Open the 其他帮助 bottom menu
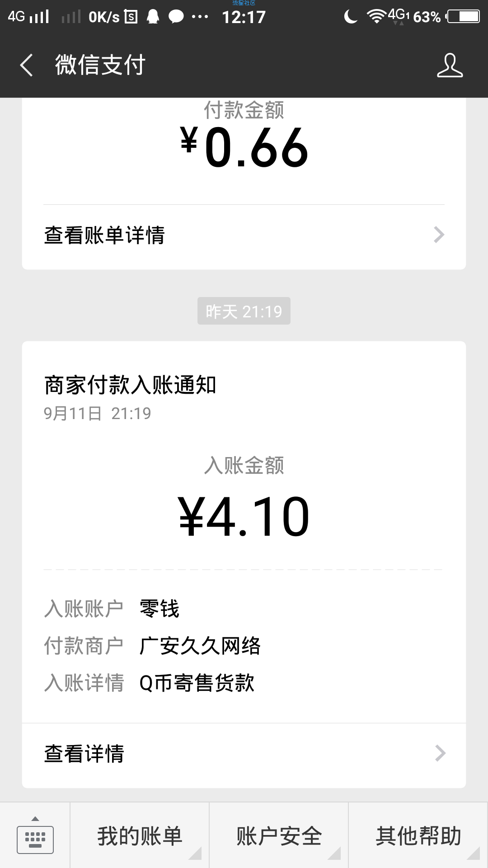The width and height of the screenshot is (488, 868). (x=418, y=835)
